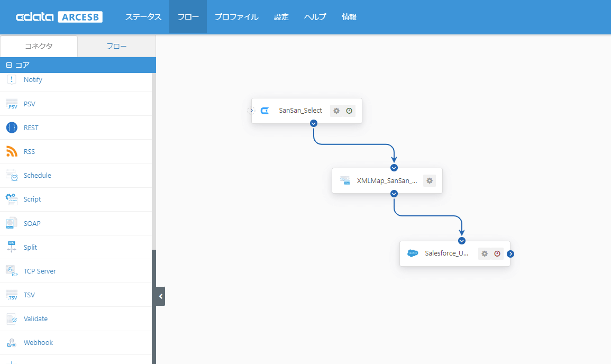Viewport: 611px width, 364px height.
Task: Click the input port left of SanSan_Select
Action: (251, 110)
